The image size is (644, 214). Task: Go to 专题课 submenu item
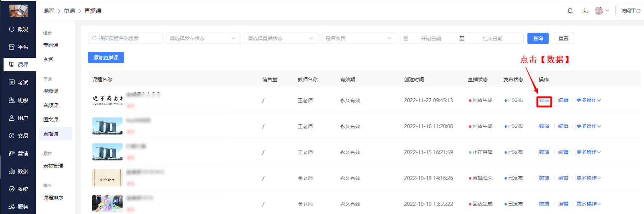click(51, 45)
